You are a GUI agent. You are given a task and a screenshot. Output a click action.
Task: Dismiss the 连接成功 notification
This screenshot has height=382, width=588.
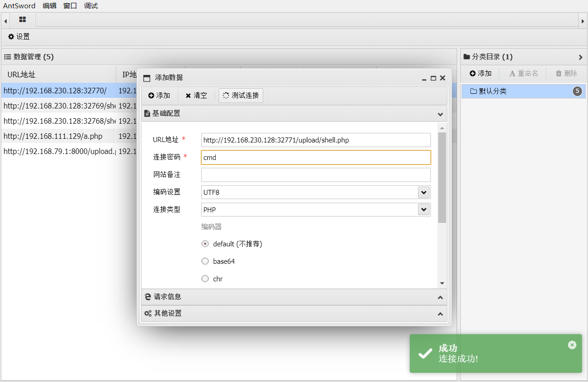572,345
